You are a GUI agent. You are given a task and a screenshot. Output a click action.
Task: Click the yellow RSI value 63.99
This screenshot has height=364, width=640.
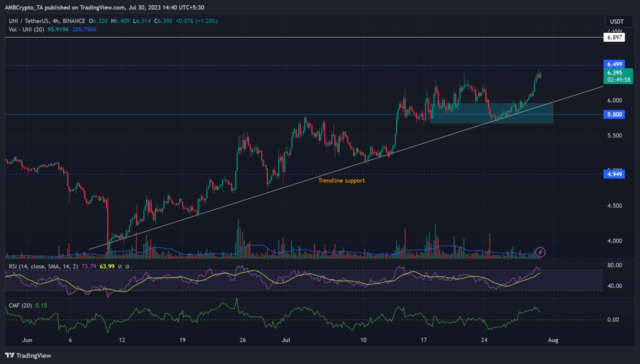pyautogui.click(x=107, y=266)
